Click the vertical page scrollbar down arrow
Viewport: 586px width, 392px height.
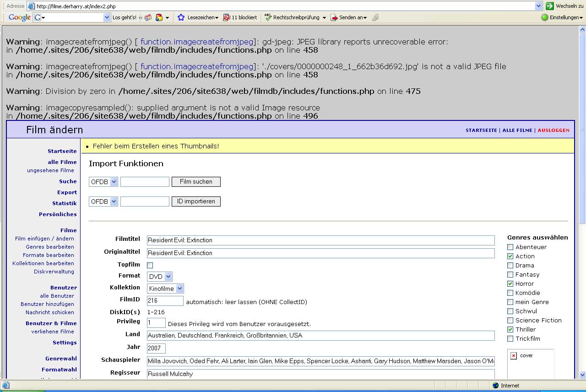click(582, 375)
